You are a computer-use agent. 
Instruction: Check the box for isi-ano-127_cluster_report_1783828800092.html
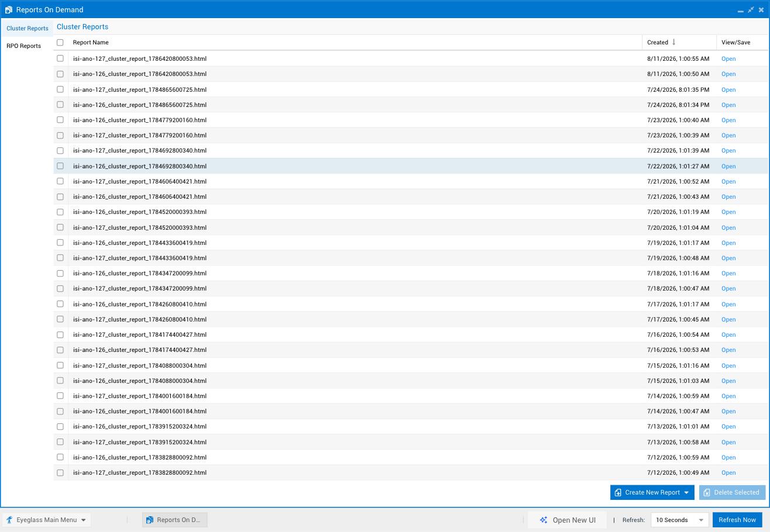(60, 472)
